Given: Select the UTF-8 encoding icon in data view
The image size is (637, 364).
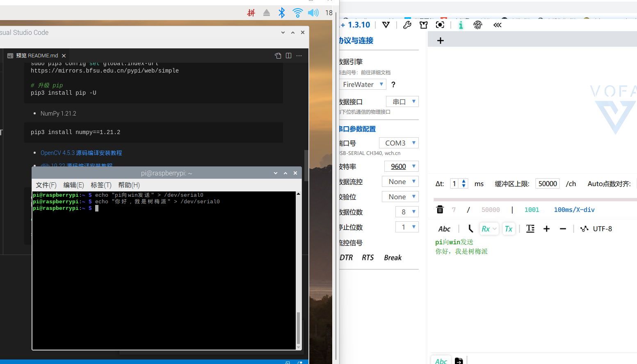Looking at the screenshot, I should coord(584,228).
